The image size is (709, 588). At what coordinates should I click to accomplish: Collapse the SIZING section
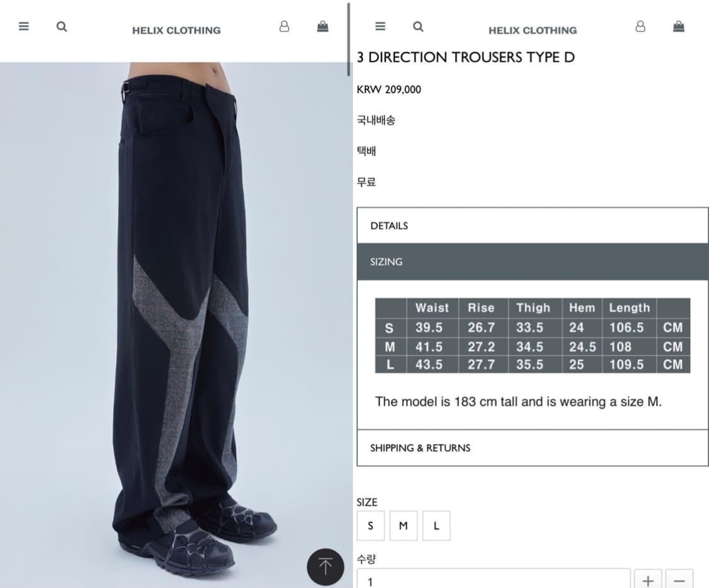(x=532, y=262)
